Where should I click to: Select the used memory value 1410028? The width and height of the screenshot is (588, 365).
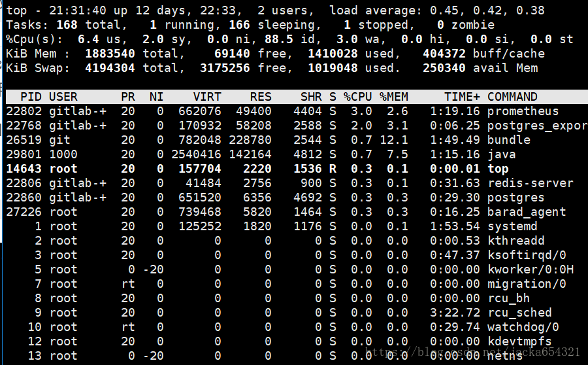[333, 54]
